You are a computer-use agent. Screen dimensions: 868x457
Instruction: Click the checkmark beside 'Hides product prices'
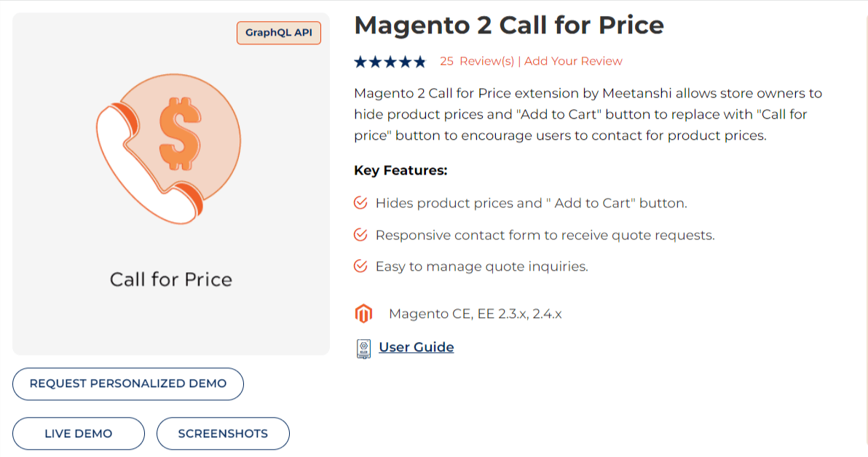coord(360,203)
